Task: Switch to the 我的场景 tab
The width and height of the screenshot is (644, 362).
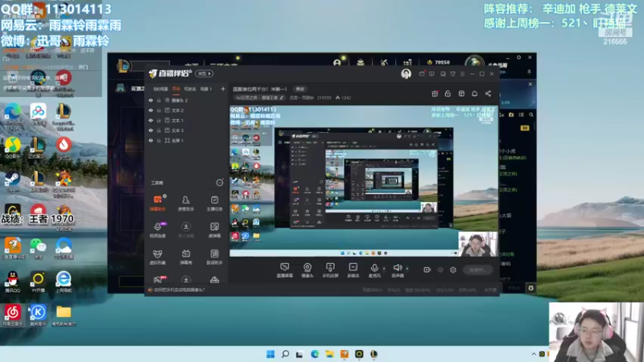Action: point(160,88)
